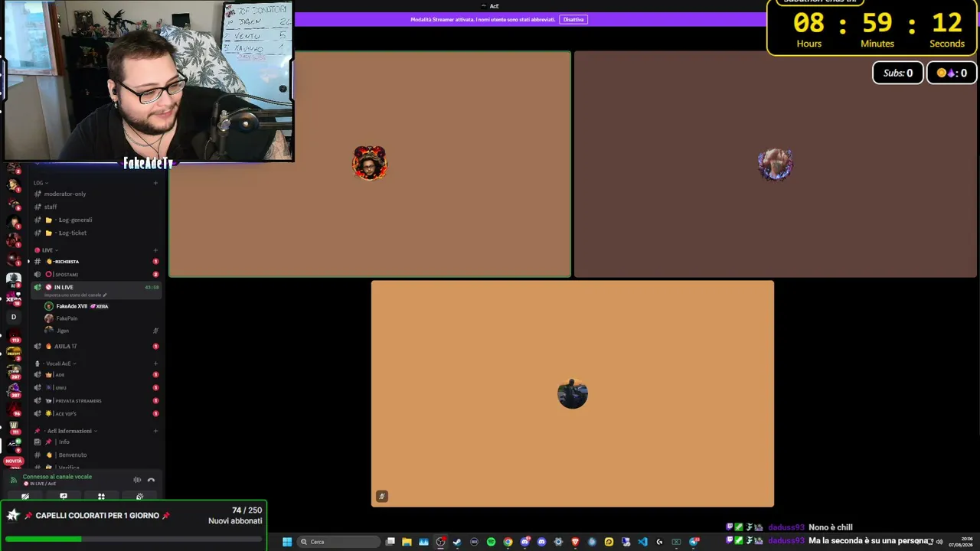980x551 pixels.
Task: Open File Explorer from the taskbar
Action: pyautogui.click(x=407, y=542)
